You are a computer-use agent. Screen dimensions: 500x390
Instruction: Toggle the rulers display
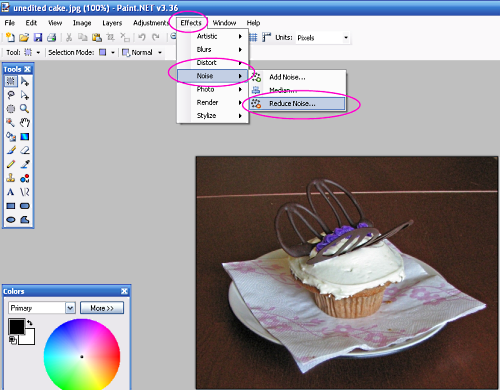point(266,37)
